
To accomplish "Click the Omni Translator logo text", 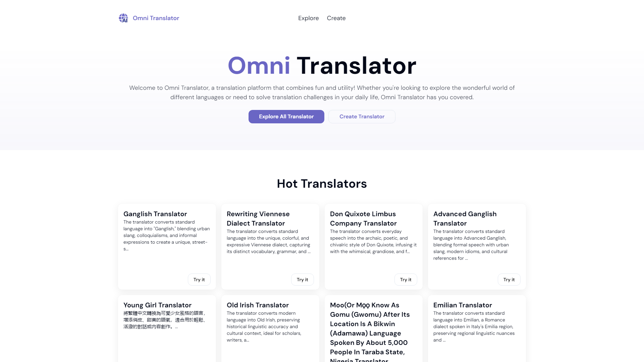I will [156, 18].
